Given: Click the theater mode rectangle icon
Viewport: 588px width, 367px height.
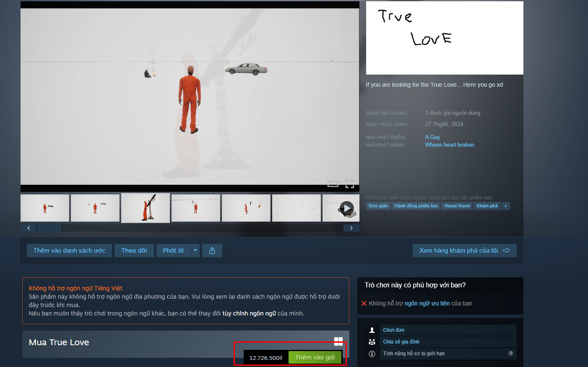Looking at the screenshot, I should (x=333, y=184).
